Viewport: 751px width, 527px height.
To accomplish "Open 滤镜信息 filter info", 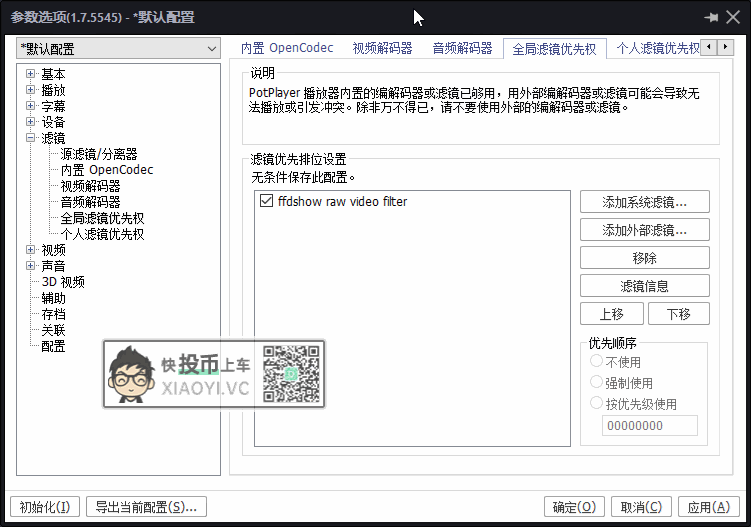I will 645,286.
